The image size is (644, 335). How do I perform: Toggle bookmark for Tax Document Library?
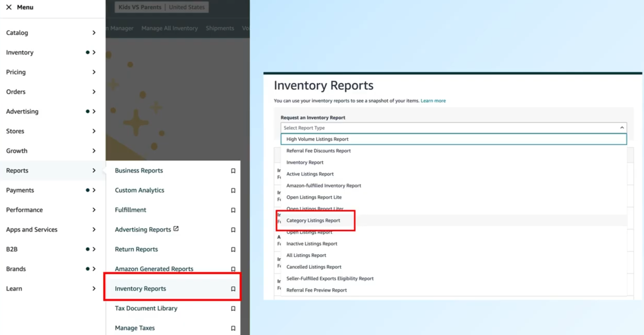(233, 308)
